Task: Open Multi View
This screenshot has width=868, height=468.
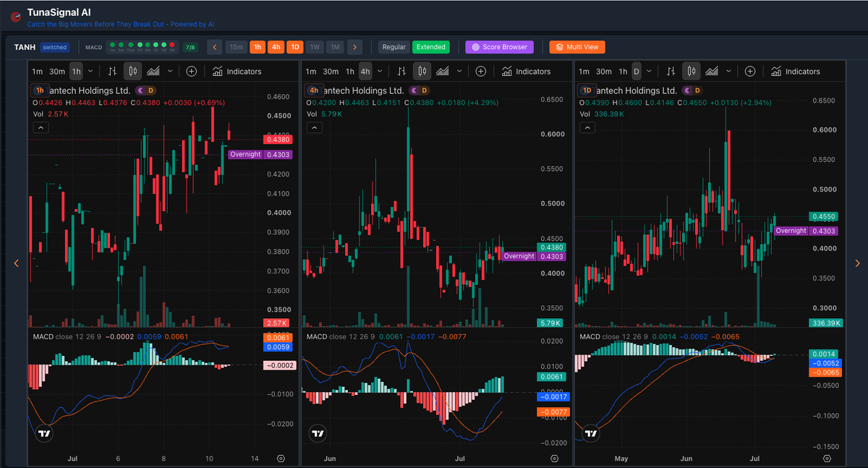Action: [576, 47]
